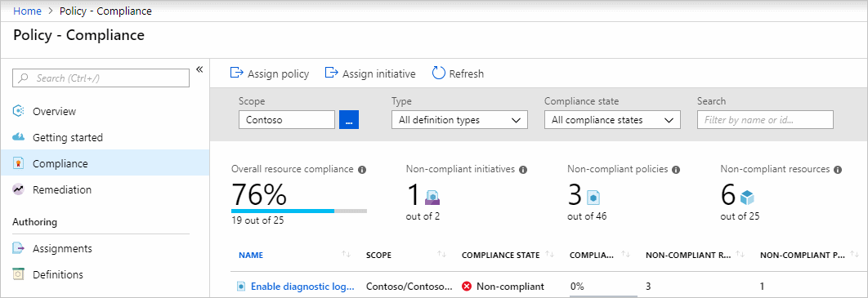The width and height of the screenshot is (868, 298).
Task: Click the Definitions icon in Authoring
Action: click(19, 274)
